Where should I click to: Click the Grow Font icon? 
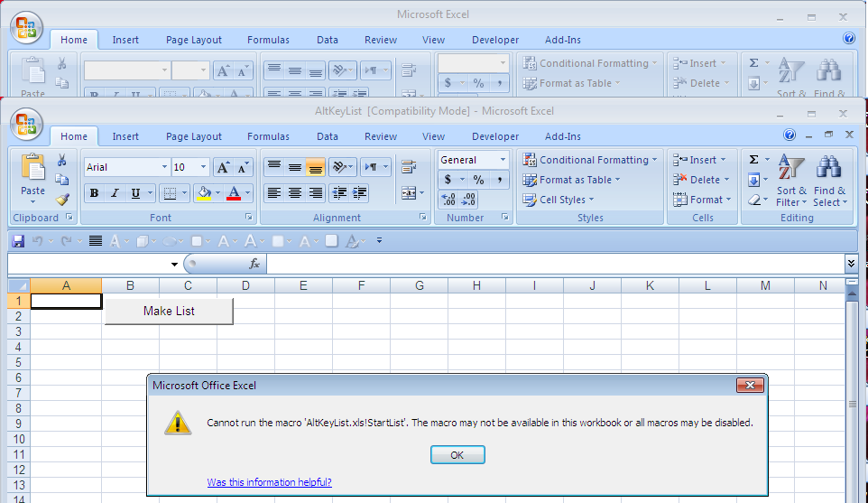coord(223,167)
